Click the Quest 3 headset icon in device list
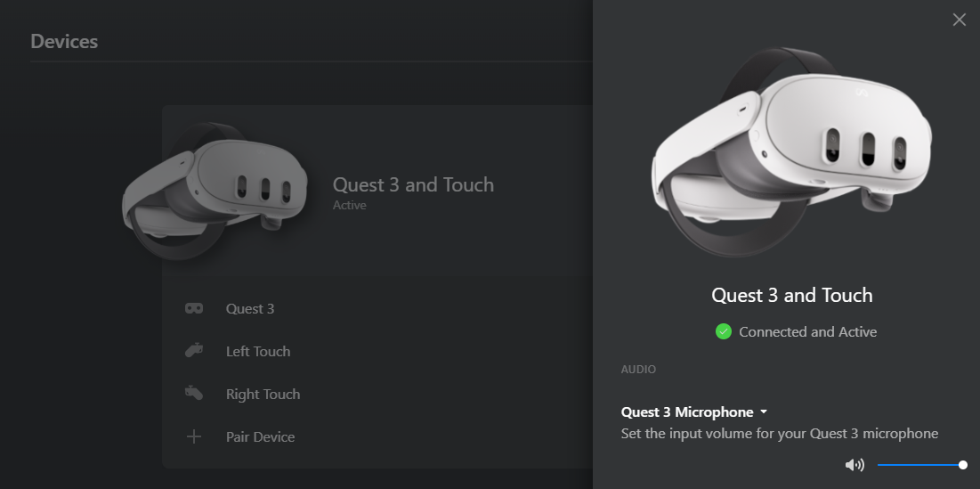 tap(193, 309)
